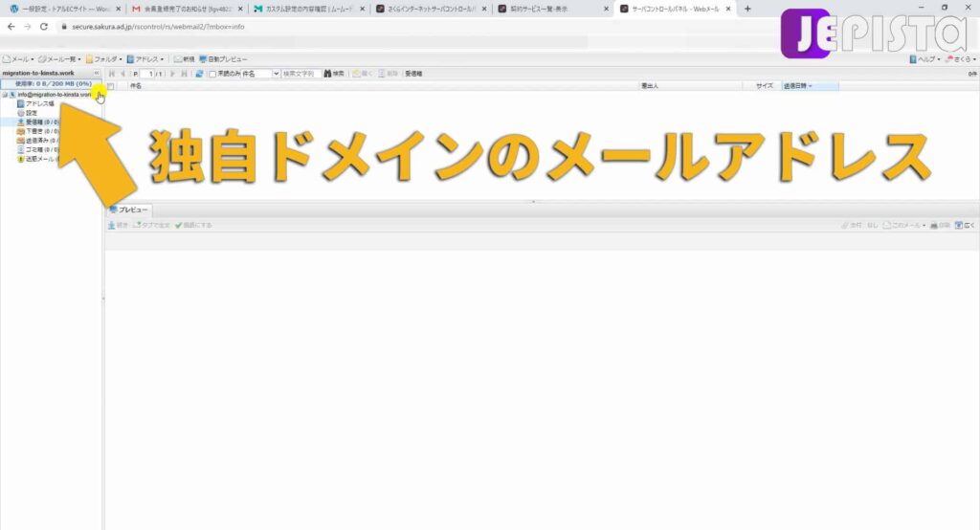The height and width of the screenshot is (530, 980).
Task: Open the 迷惑メール spam folder
Action: [x=38, y=160]
